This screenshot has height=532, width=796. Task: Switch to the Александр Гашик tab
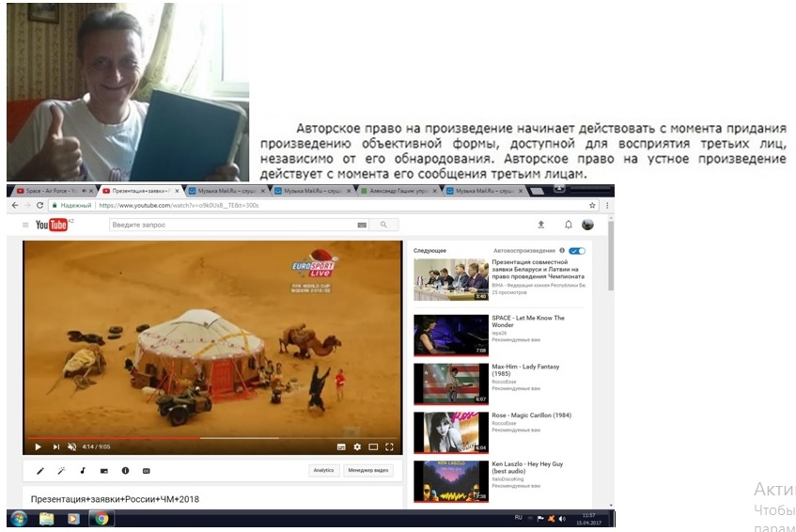[399, 191]
